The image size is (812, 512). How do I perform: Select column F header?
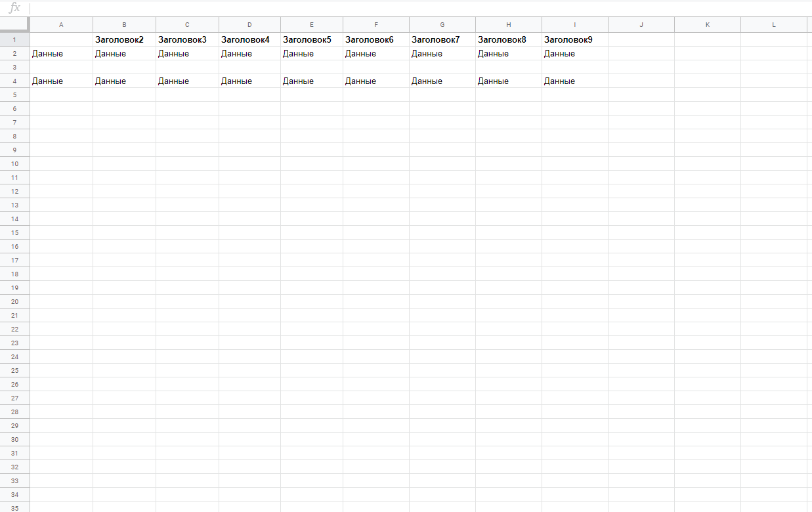click(376, 25)
